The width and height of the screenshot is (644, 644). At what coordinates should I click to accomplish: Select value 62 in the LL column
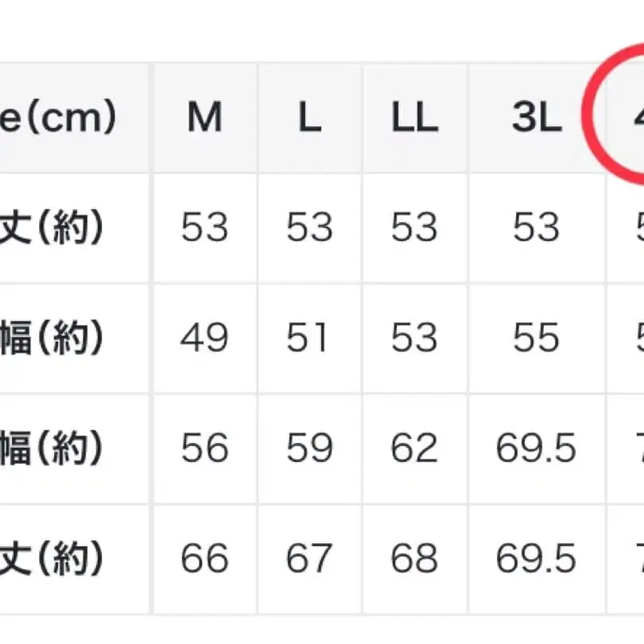coord(414,449)
